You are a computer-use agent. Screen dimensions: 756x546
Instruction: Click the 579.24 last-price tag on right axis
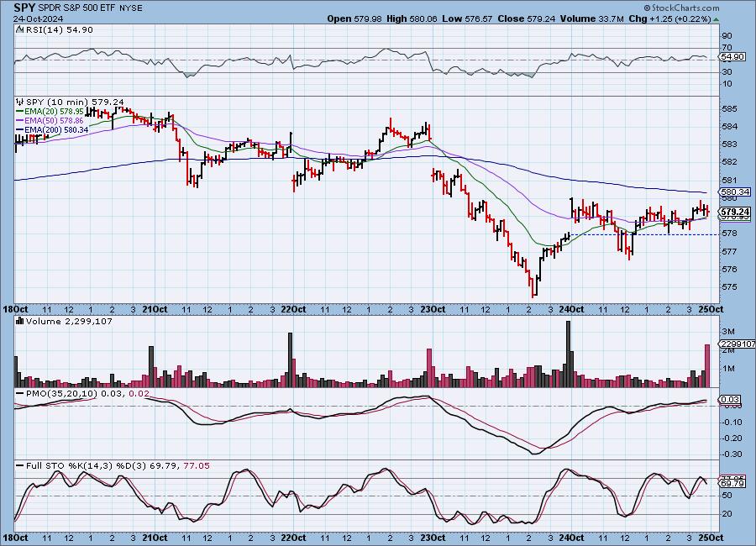coord(736,212)
